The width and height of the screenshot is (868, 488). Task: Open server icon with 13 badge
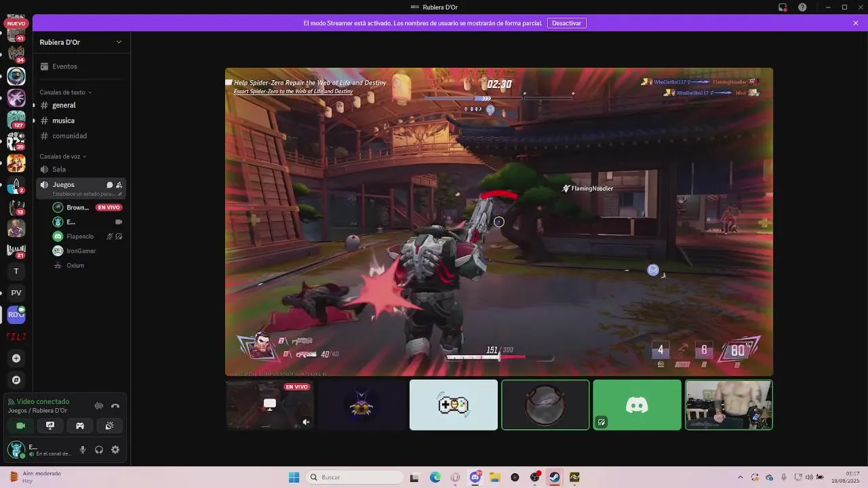pyautogui.click(x=16, y=206)
